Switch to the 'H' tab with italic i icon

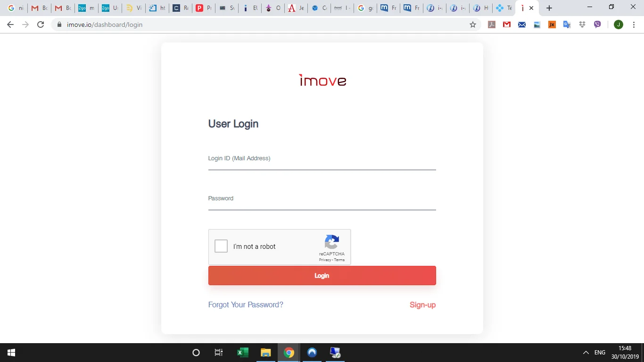tap(481, 8)
